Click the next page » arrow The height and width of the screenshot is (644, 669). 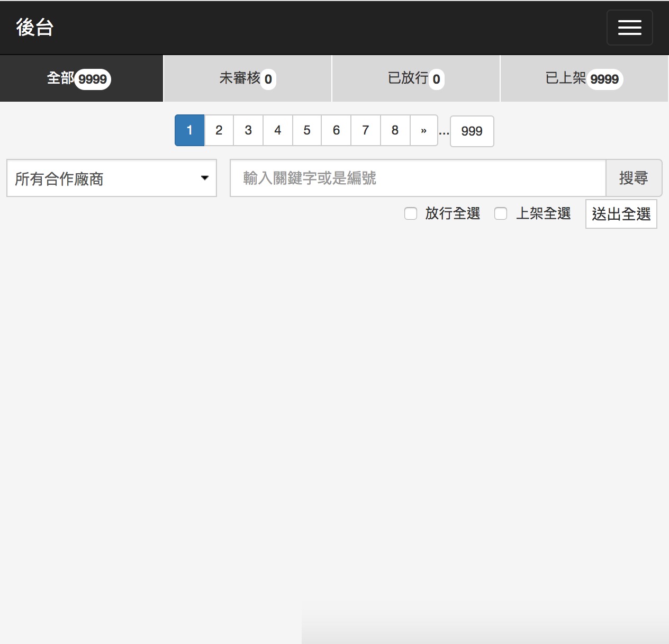point(423,130)
